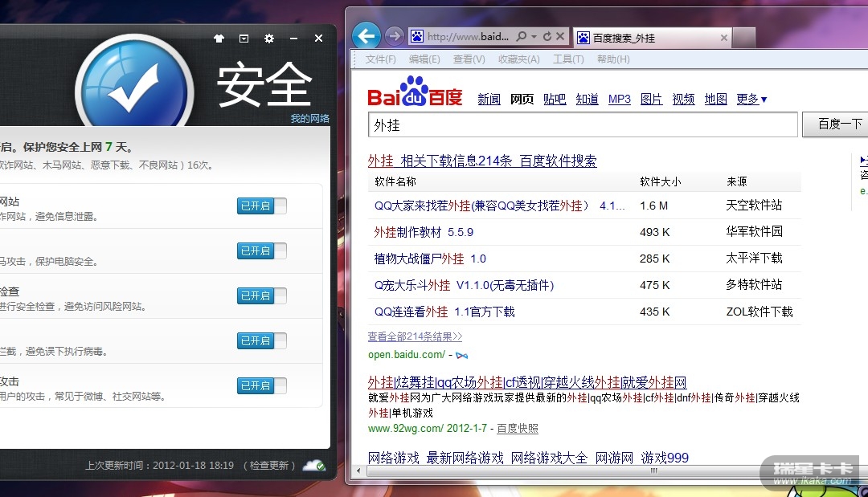
Task: Open the 文件(F) menu
Action: click(380, 59)
